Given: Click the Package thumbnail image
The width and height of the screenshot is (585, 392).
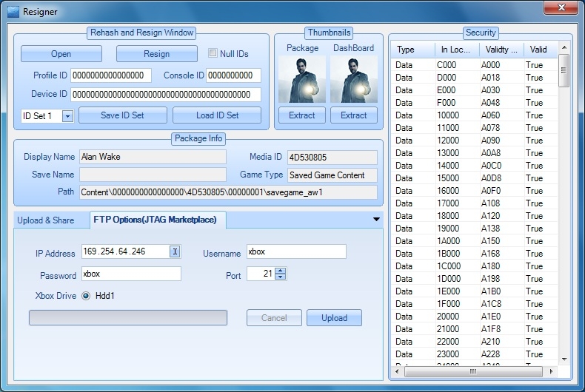Looking at the screenshot, I should click(301, 79).
